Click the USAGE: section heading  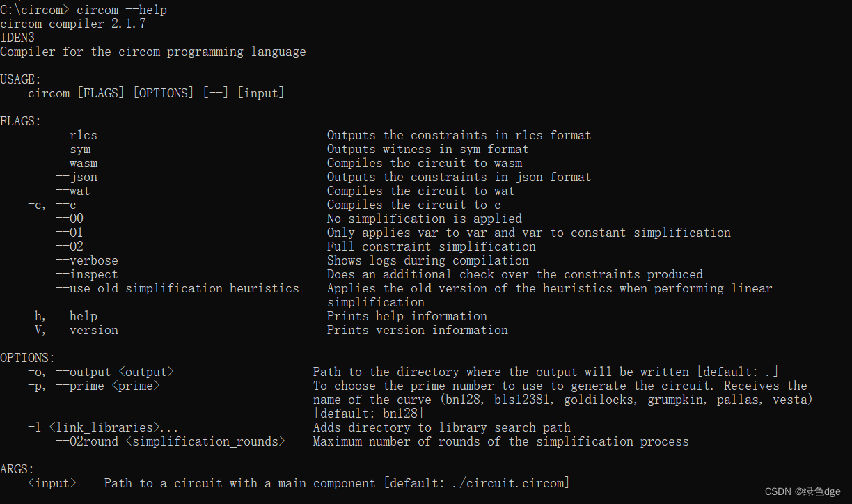21,79
